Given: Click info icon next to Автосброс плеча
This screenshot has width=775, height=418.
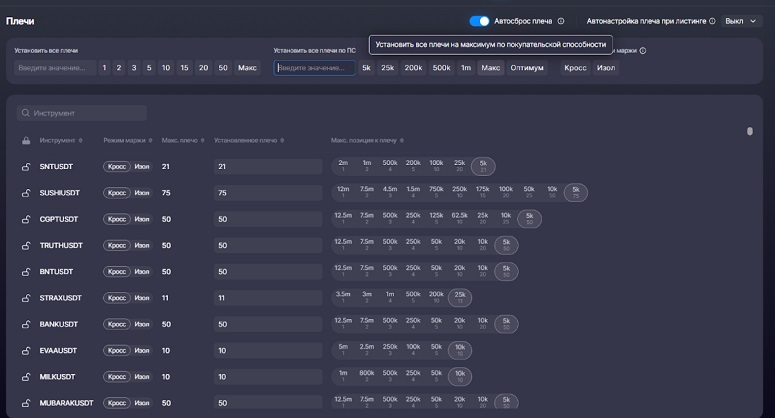Looking at the screenshot, I should coord(560,21).
